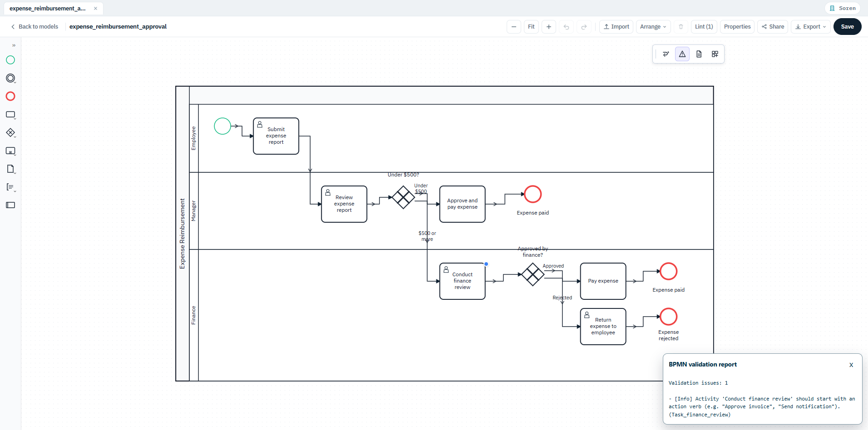
Task: Toggle the validation warnings icon
Action: click(682, 54)
